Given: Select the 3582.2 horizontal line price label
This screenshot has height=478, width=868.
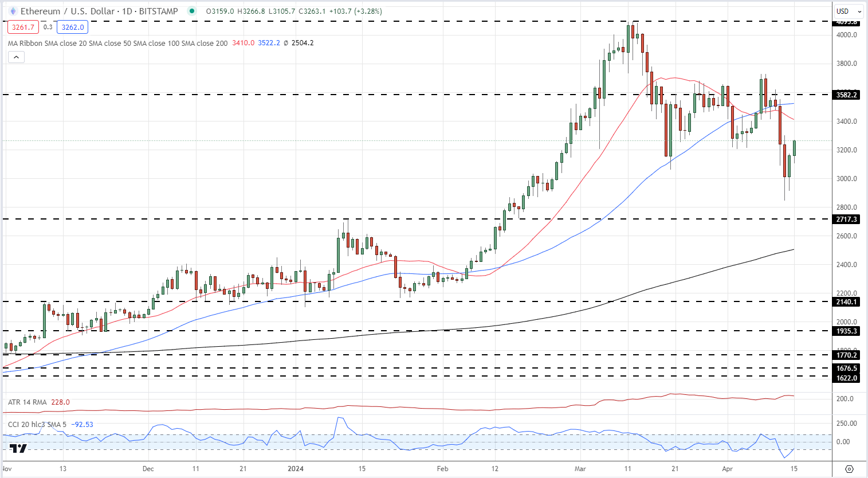Looking at the screenshot, I should pos(847,95).
